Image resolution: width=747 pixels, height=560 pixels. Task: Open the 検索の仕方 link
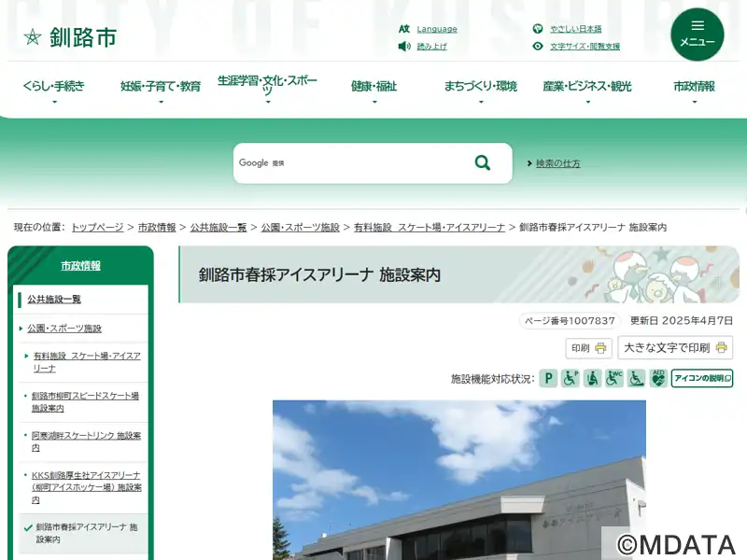pyautogui.click(x=557, y=163)
